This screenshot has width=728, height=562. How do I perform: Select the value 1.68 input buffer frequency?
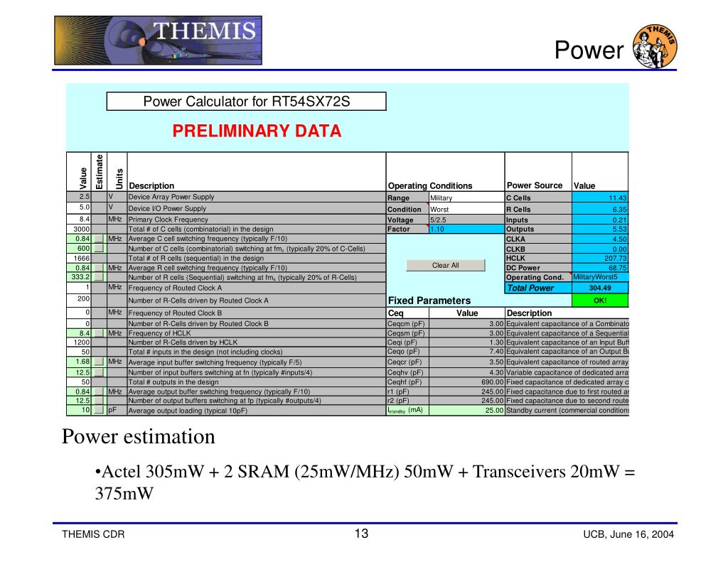[79, 362]
